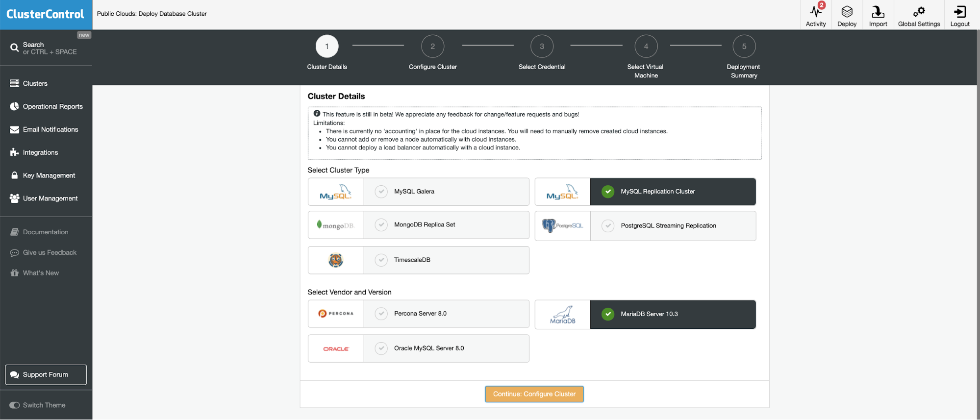Click the 'new' badge above Search
The width and height of the screenshot is (980, 420).
tap(84, 35)
